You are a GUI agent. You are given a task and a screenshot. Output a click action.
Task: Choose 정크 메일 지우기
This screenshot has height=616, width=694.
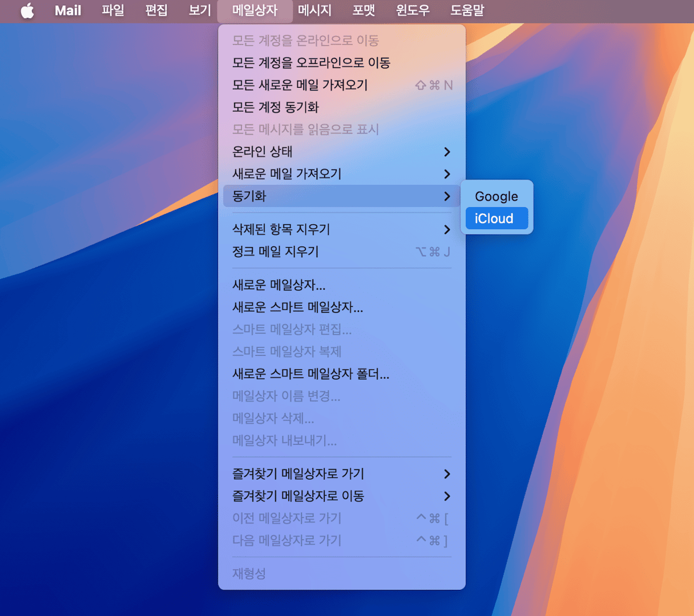pyautogui.click(x=342, y=252)
